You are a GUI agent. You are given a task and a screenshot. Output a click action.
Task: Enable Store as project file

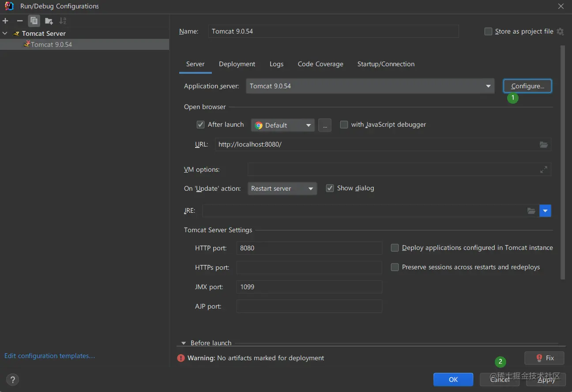coord(488,31)
